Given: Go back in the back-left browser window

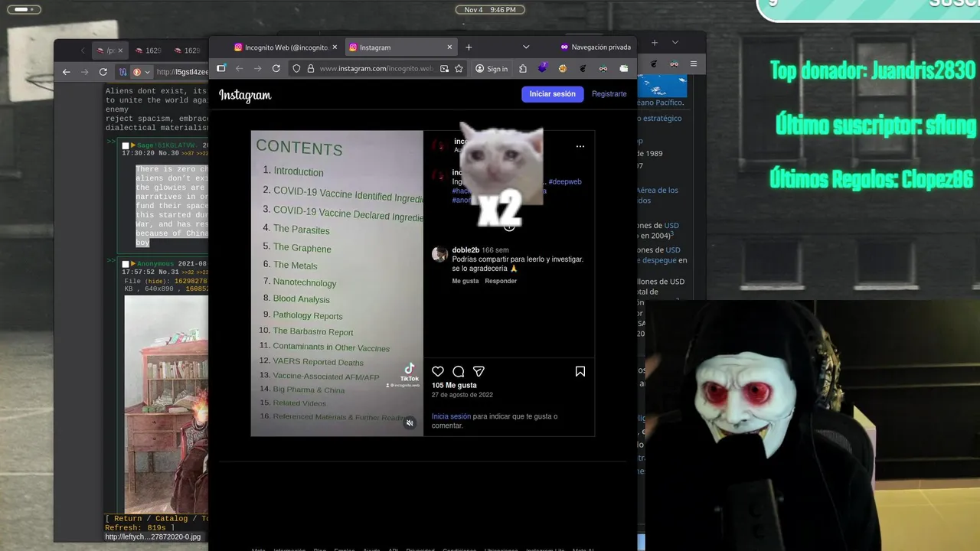Looking at the screenshot, I should point(66,72).
